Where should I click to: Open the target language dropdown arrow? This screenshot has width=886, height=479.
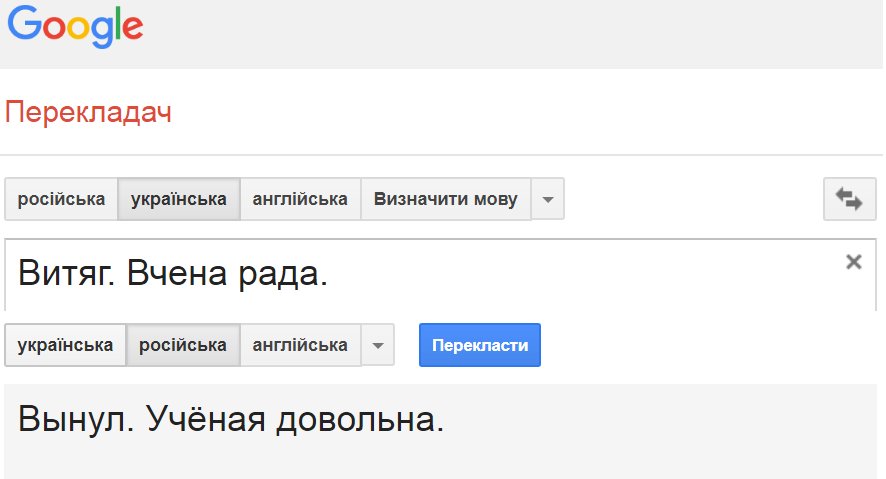pos(377,345)
